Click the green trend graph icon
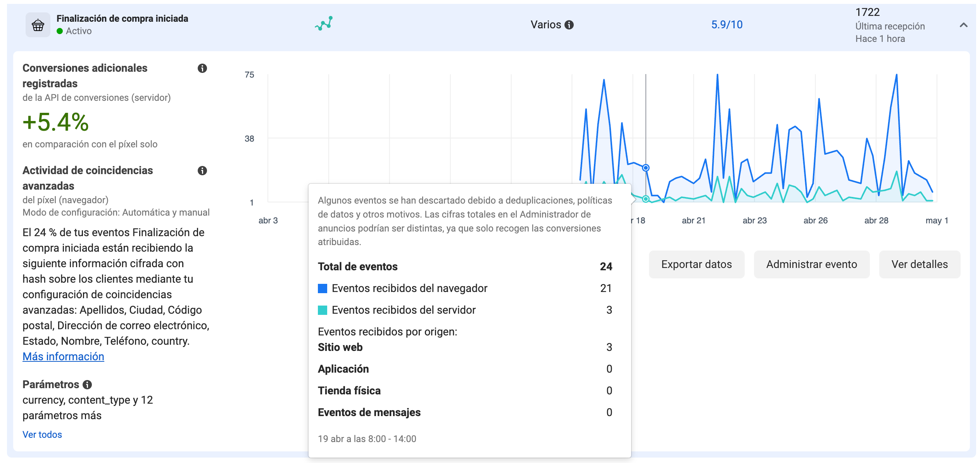 (x=324, y=24)
